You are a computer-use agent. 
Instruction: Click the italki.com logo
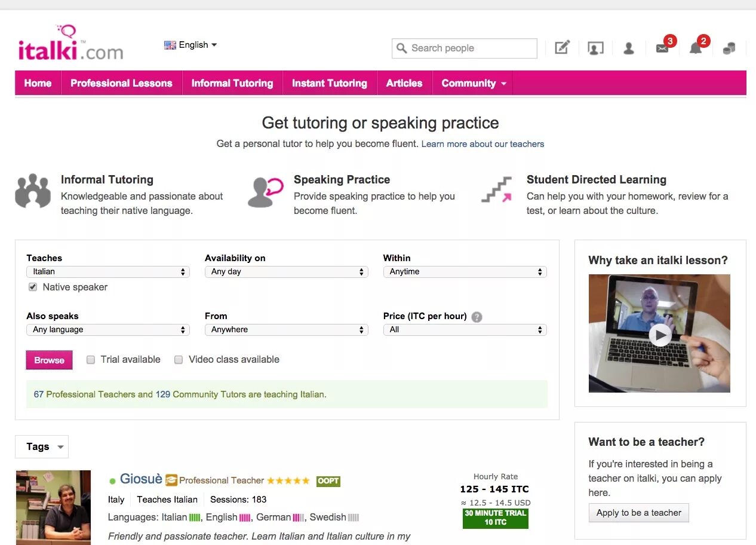tap(70, 42)
